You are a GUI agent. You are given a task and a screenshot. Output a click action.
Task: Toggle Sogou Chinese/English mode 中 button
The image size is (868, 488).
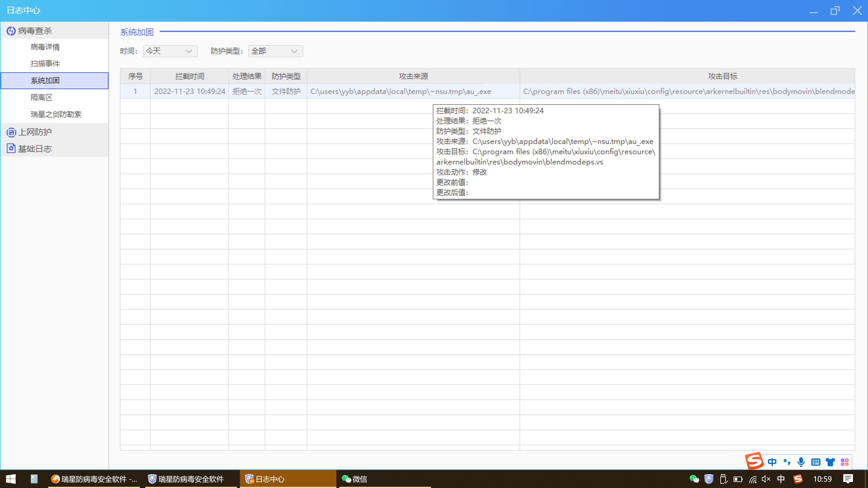pos(772,462)
